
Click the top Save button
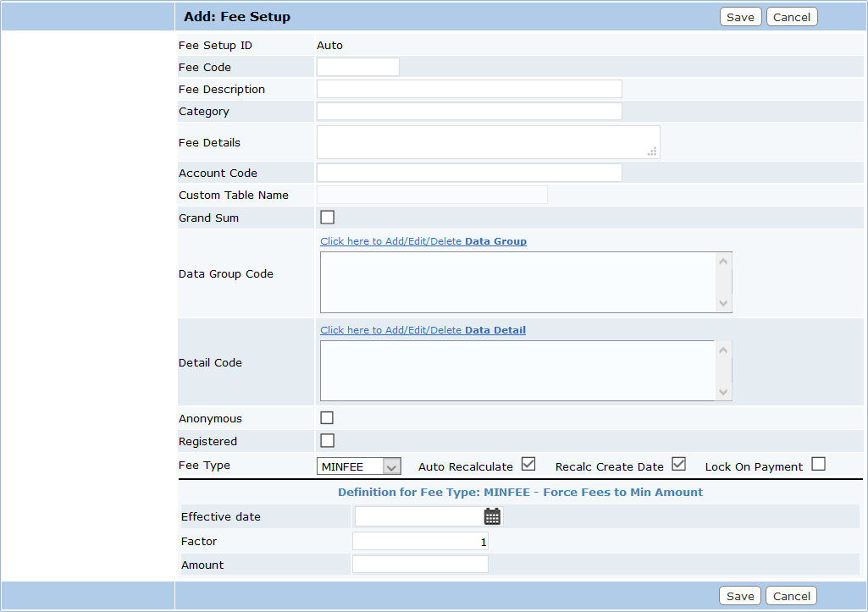pos(740,17)
